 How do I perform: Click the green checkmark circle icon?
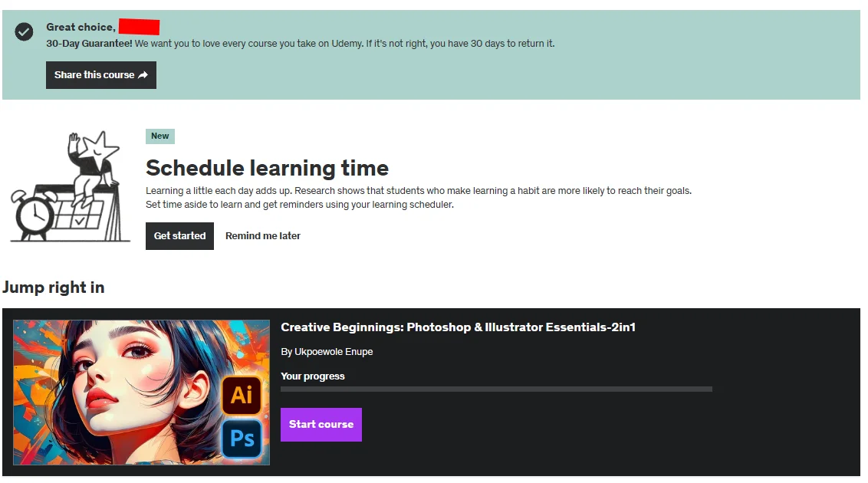[x=24, y=32]
